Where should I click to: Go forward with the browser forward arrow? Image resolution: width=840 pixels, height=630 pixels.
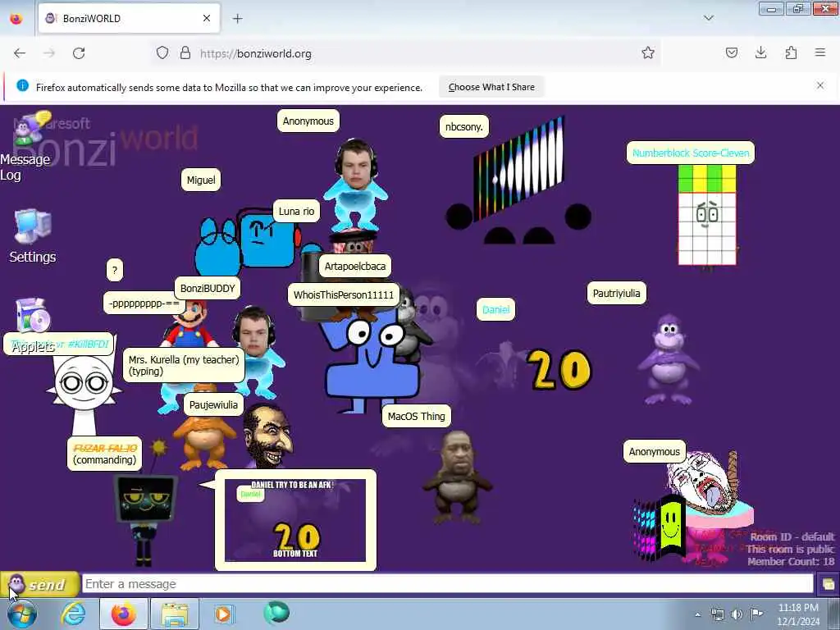[49, 53]
